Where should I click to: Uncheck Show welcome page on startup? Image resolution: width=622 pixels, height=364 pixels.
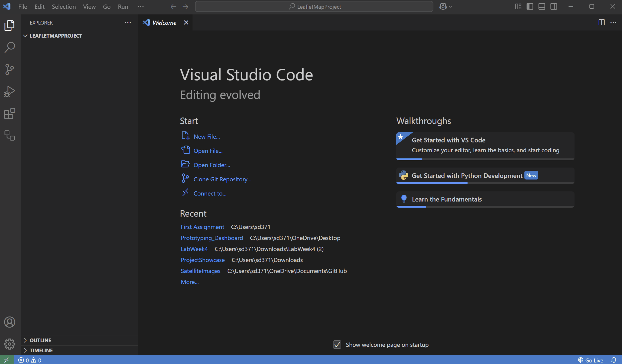337,345
